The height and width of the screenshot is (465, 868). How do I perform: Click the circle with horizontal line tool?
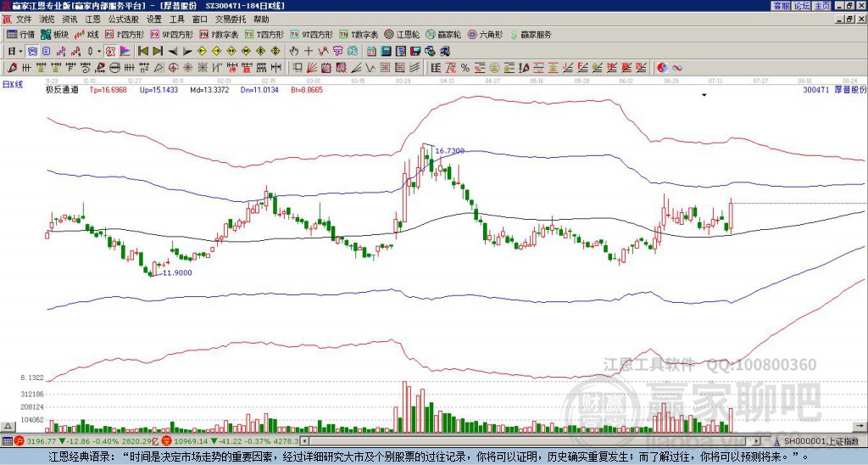coord(114,68)
